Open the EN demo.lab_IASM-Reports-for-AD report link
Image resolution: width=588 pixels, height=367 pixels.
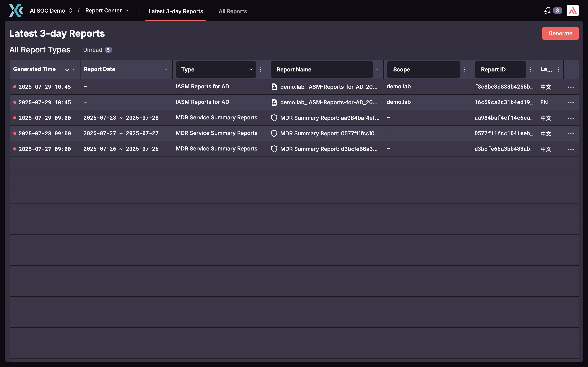tap(328, 103)
